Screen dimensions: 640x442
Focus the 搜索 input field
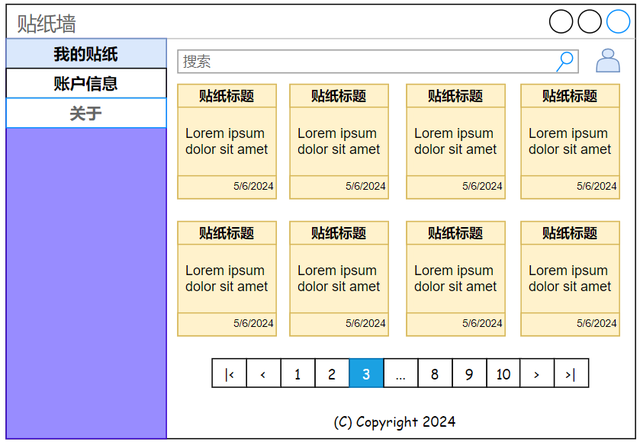[x=378, y=62]
